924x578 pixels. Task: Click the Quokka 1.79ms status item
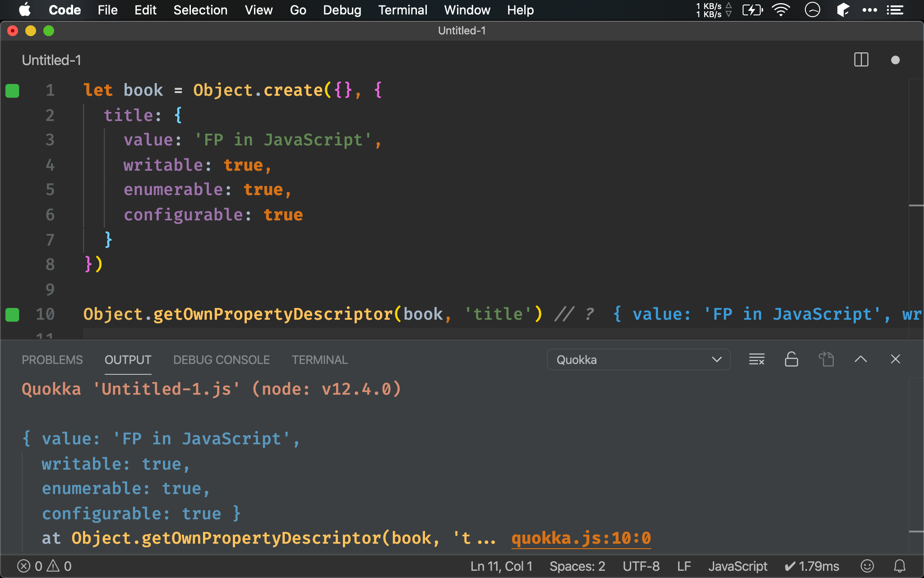812,566
